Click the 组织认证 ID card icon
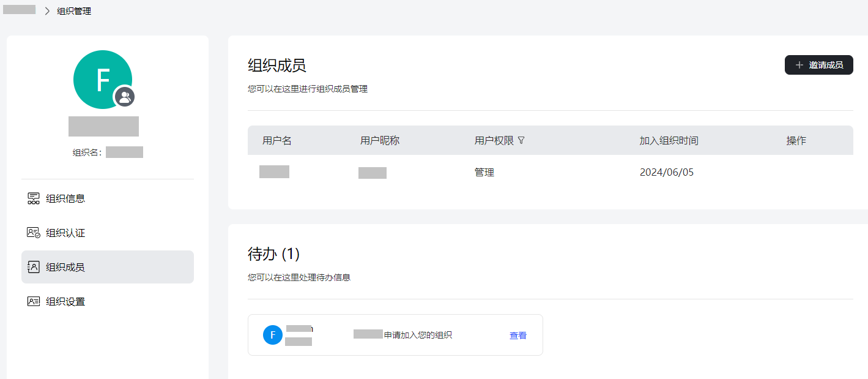Viewport: 868px width, 379px height. (x=34, y=233)
